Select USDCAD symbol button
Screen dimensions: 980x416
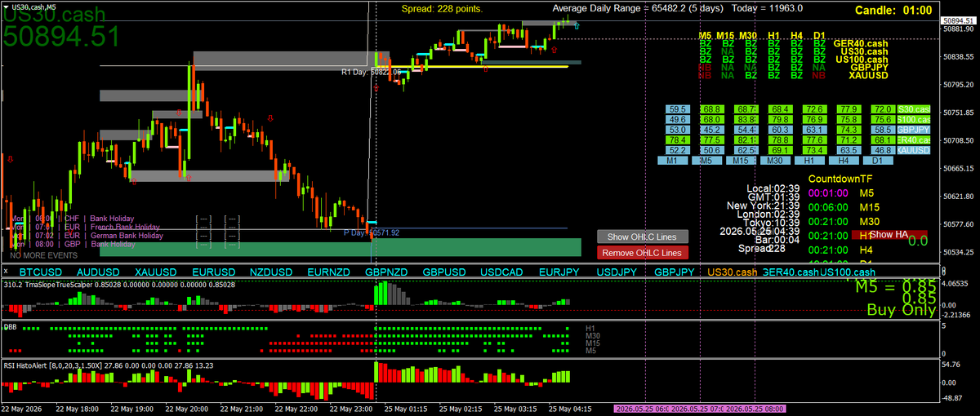pos(503,272)
